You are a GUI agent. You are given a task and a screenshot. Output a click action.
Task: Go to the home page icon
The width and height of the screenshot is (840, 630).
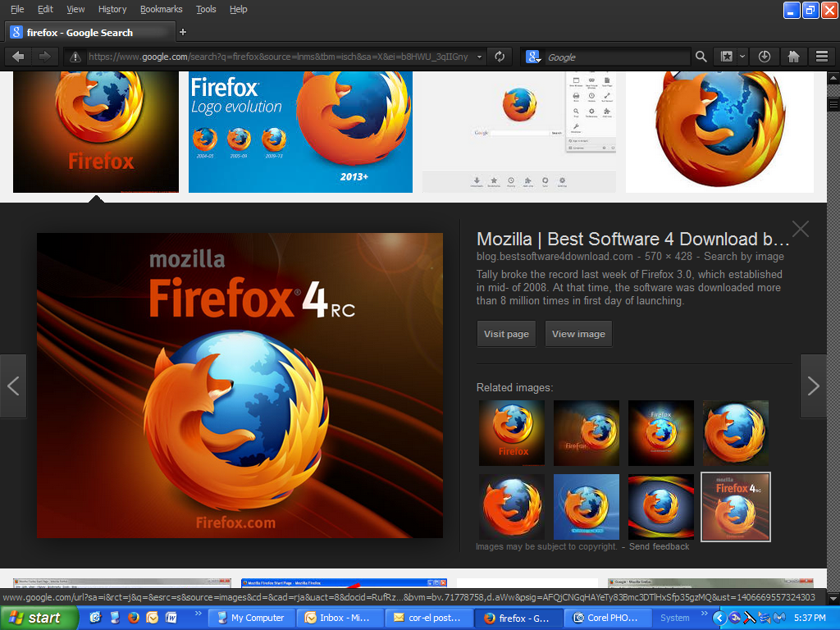tap(793, 57)
